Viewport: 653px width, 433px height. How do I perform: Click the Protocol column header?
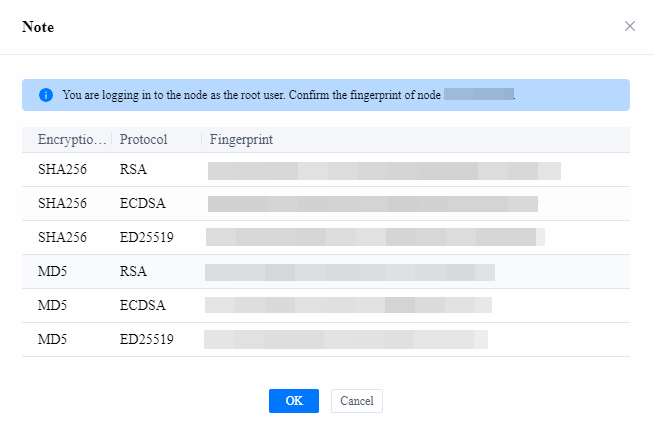point(143,139)
